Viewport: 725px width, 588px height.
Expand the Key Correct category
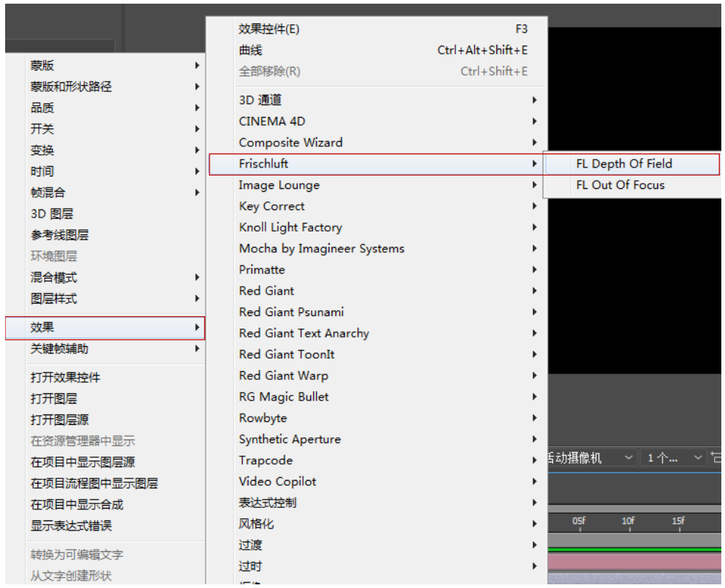point(376,207)
